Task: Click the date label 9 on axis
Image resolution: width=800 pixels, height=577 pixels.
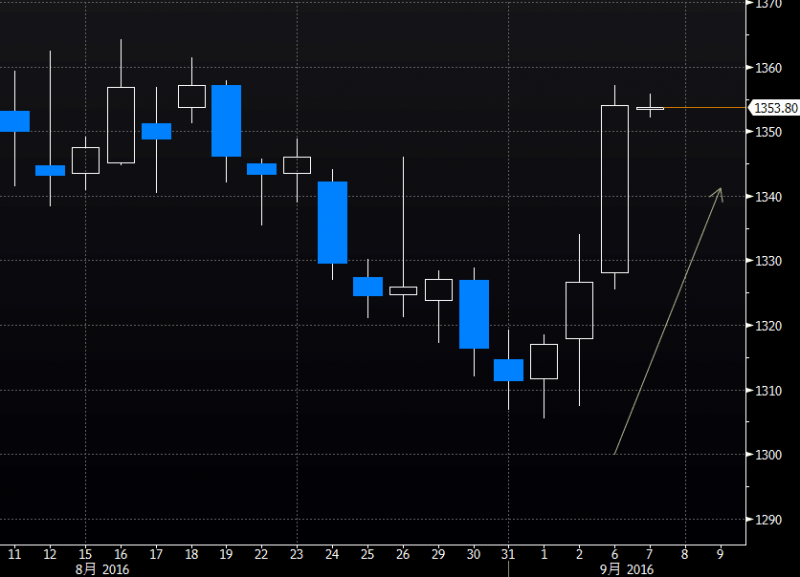Action: click(x=720, y=554)
